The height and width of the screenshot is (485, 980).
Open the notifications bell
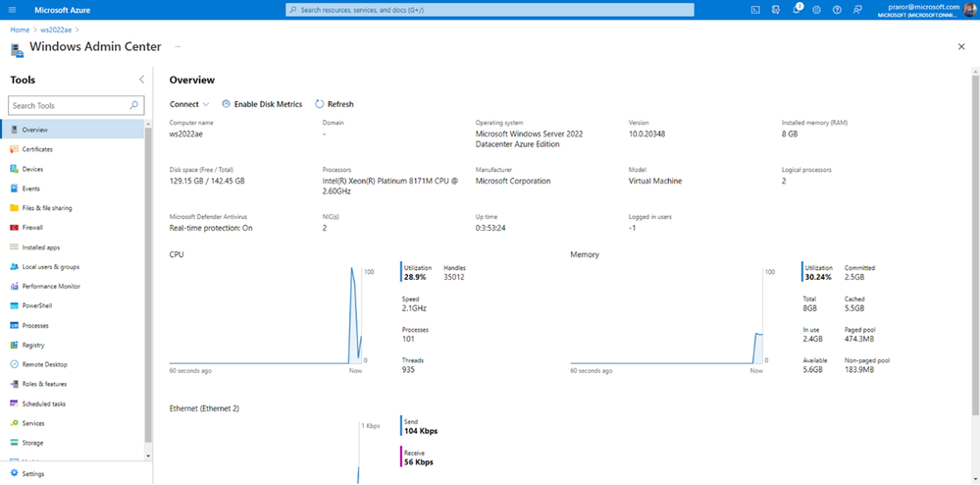coord(797,10)
